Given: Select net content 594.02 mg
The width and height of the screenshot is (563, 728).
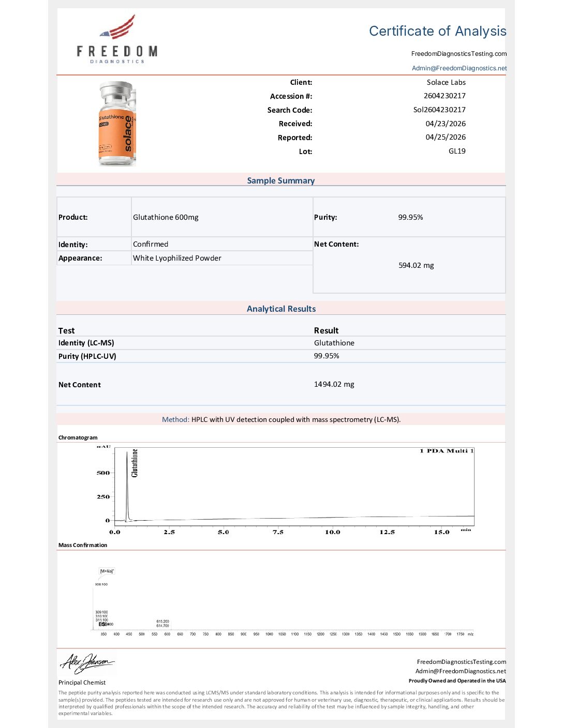Looking at the screenshot, I should [x=416, y=265].
